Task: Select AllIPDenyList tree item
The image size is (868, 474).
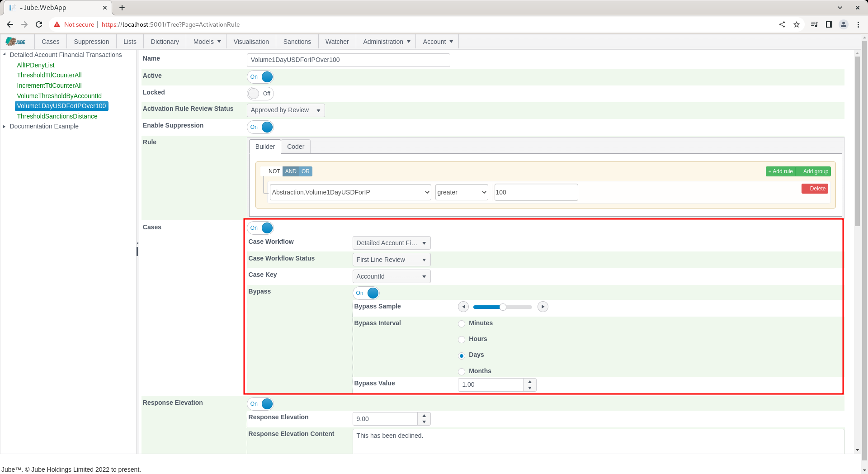Action: [x=36, y=65]
